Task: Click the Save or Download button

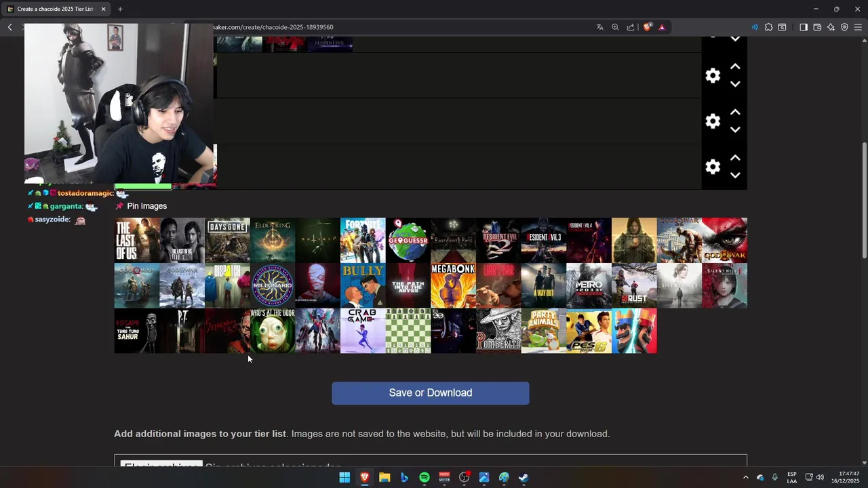Action: tap(431, 393)
